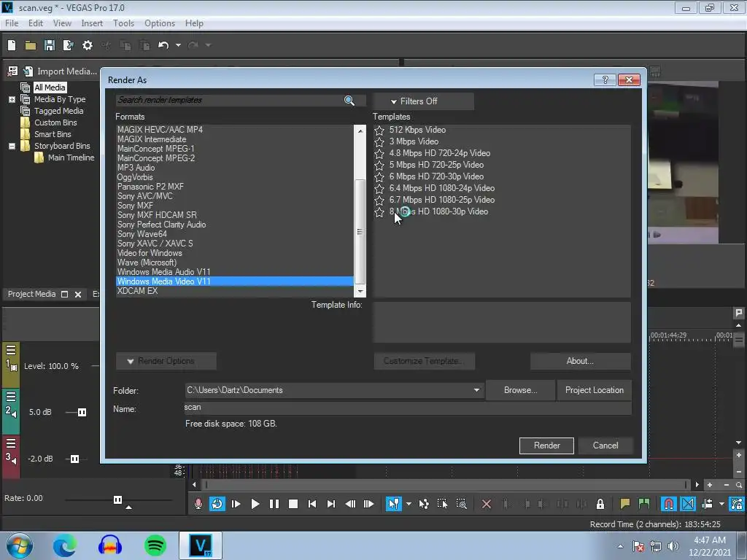Viewport: 747px width, 560px height.
Task: Open the Tools menu
Action: 123,23
